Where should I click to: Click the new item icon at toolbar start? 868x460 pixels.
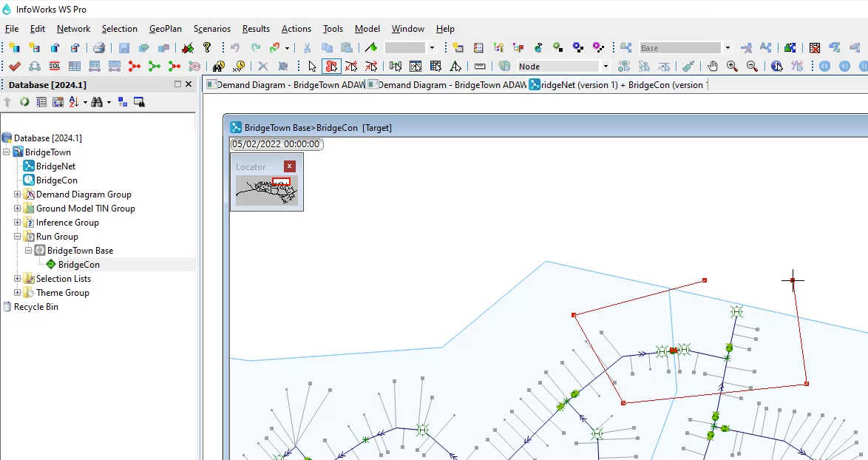tap(14, 47)
